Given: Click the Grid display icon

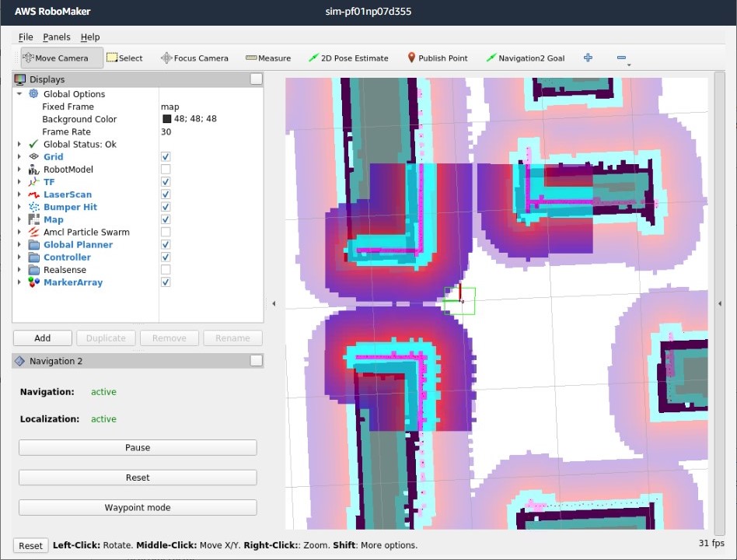Looking at the screenshot, I should click(x=34, y=156).
